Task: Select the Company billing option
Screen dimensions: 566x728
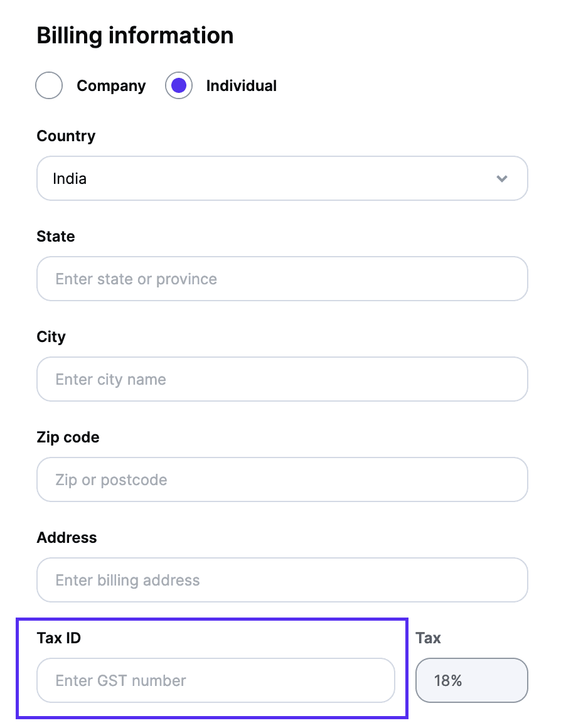Action: click(49, 85)
